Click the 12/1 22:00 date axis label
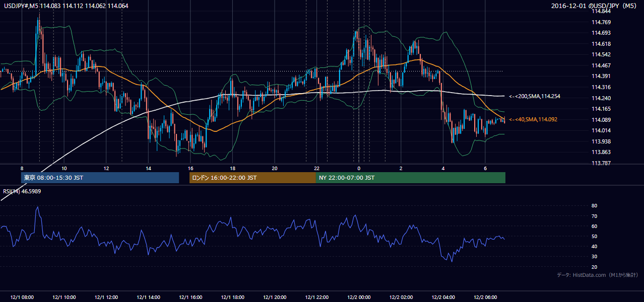Image resolution: width=644 pixels, height=302 pixels. pyautogui.click(x=316, y=297)
